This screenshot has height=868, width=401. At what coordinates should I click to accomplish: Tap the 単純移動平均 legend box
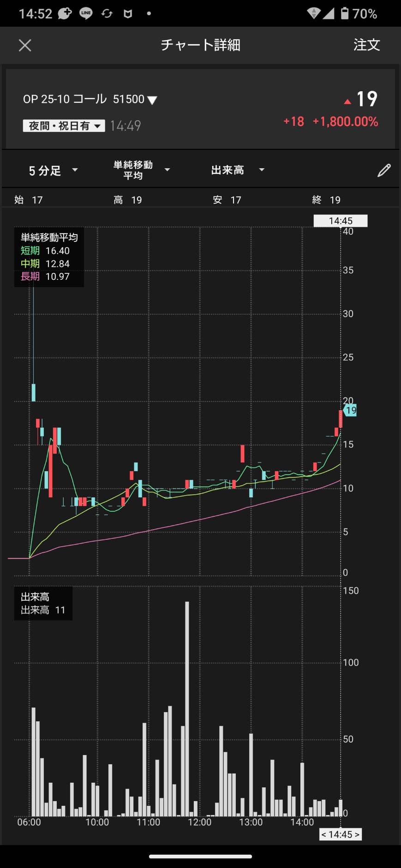tap(49, 257)
